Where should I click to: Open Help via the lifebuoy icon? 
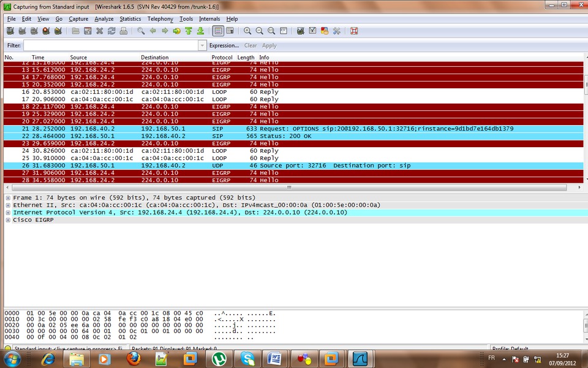[x=354, y=31]
